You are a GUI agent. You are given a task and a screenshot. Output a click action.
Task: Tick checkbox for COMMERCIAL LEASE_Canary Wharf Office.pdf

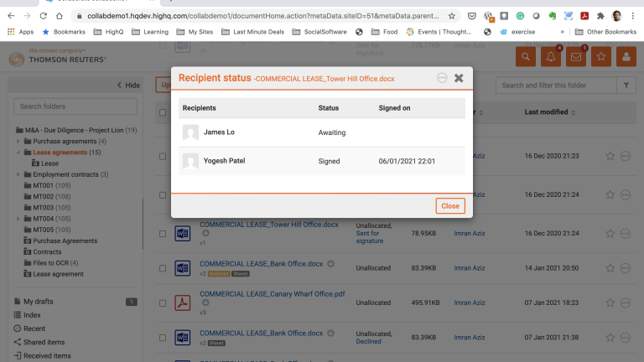click(163, 303)
